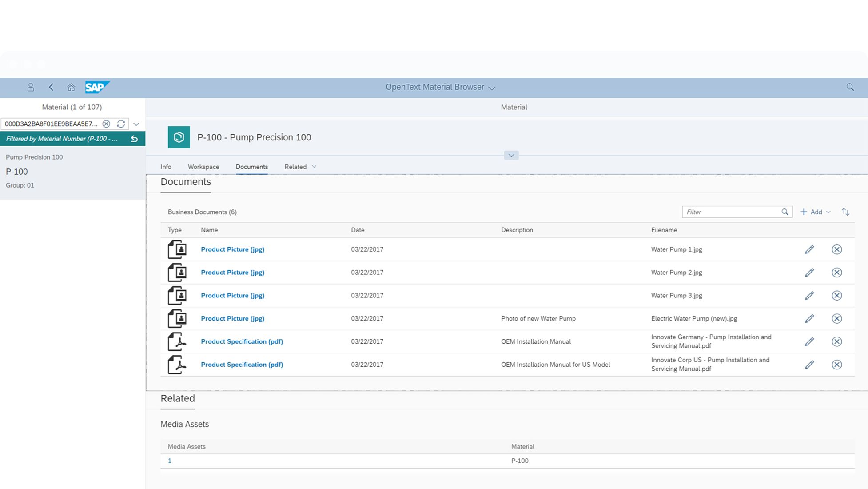Viewport: 868px width, 489px height.
Task: Open the home page icon
Action: pyautogui.click(x=71, y=87)
